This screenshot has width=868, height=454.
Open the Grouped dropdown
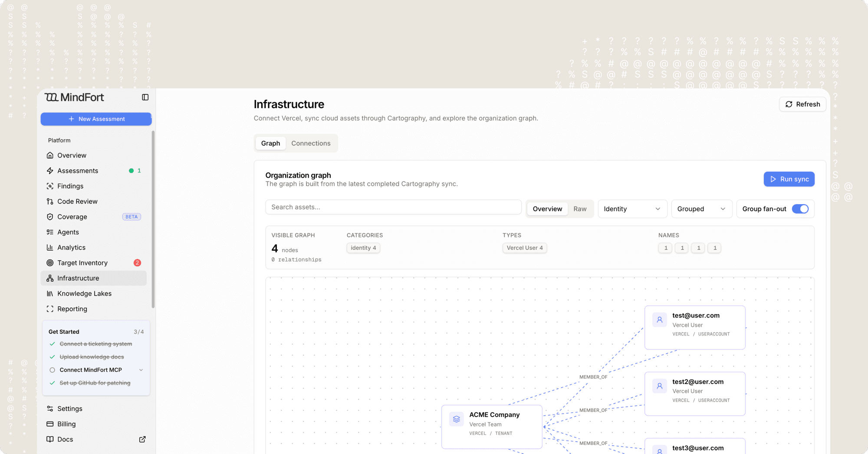pyautogui.click(x=701, y=209)
